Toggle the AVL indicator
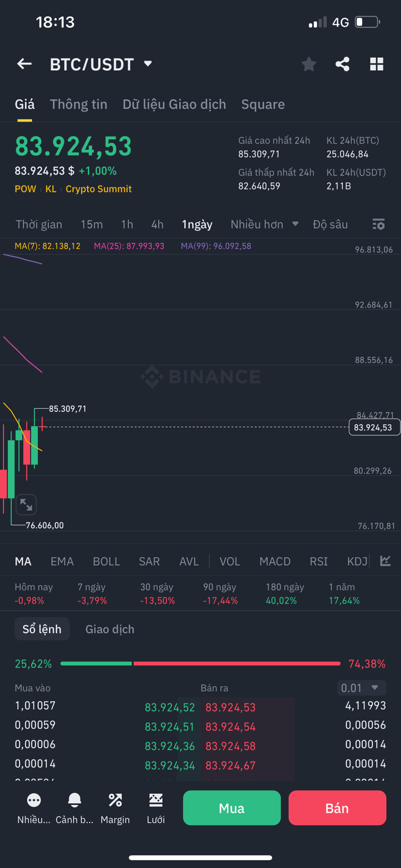 pyautogui.click(x=189, y=561)
